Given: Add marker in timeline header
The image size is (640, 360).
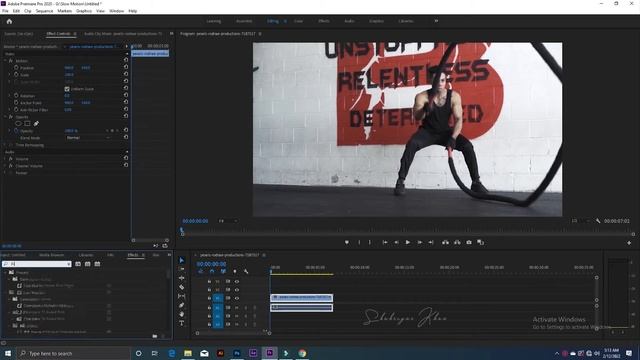Looking at the screenshot, I should (235, 271).
